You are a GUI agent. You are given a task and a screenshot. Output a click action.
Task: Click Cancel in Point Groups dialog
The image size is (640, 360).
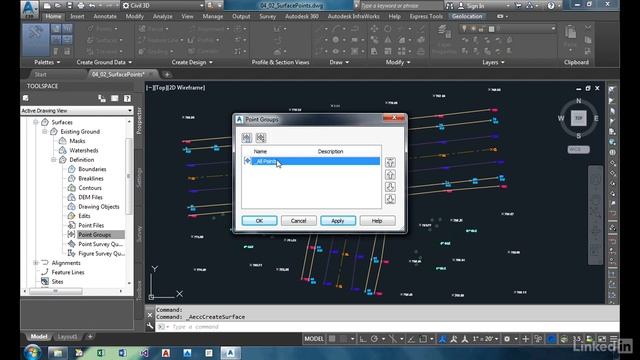pos(298,221)
